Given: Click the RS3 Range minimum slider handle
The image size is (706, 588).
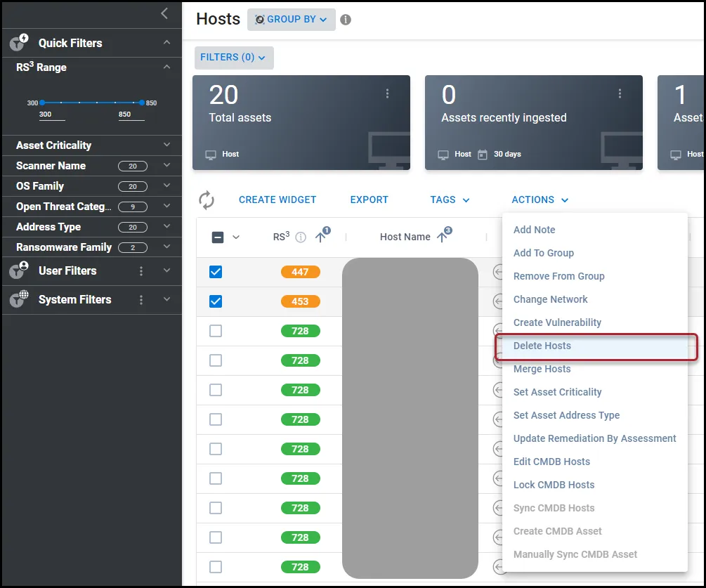Looking at the screenshot, I should [42, 103].
